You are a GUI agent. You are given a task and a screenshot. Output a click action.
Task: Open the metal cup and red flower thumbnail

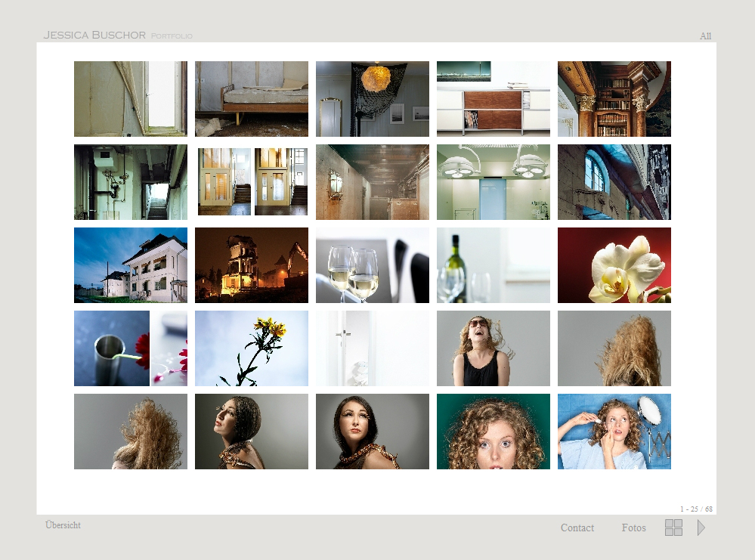[131, 348]
